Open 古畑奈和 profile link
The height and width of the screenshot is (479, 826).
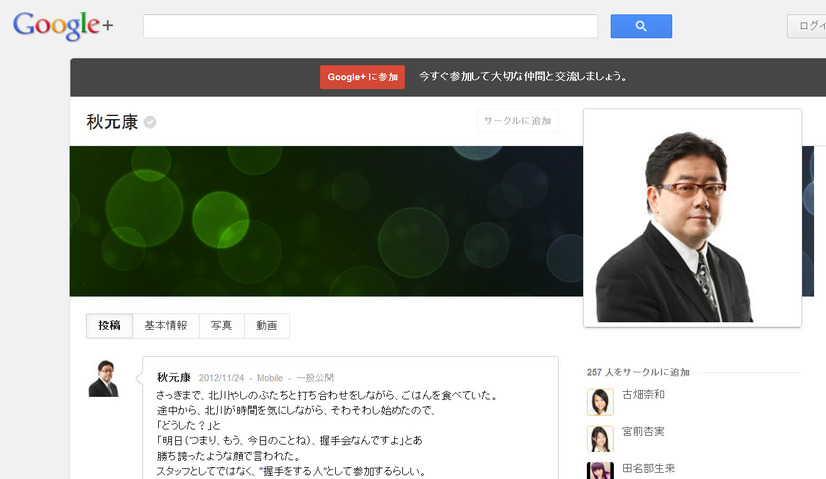pyautogui.click(x=643, y=394)
